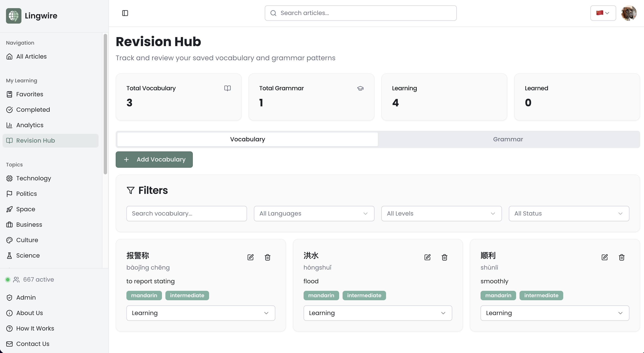Screen dimensions: 644x353
Task: Click the Search articles box
Action: pos(361,13)
